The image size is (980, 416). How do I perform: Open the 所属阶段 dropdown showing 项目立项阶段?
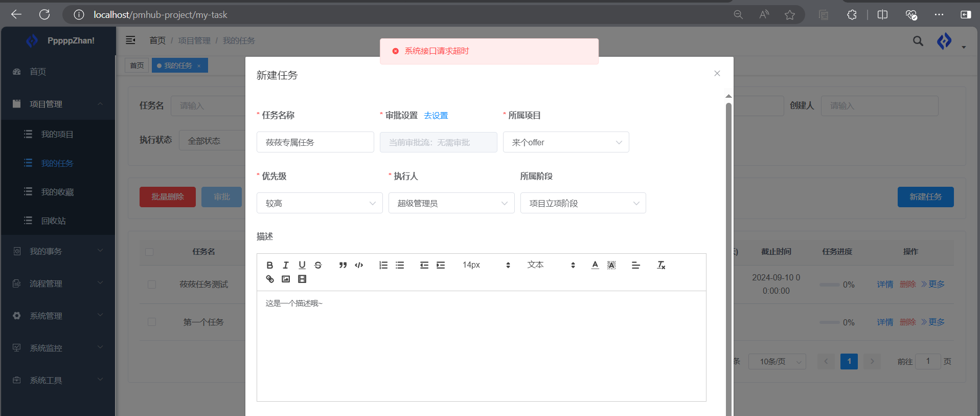[x=583, y=203]
